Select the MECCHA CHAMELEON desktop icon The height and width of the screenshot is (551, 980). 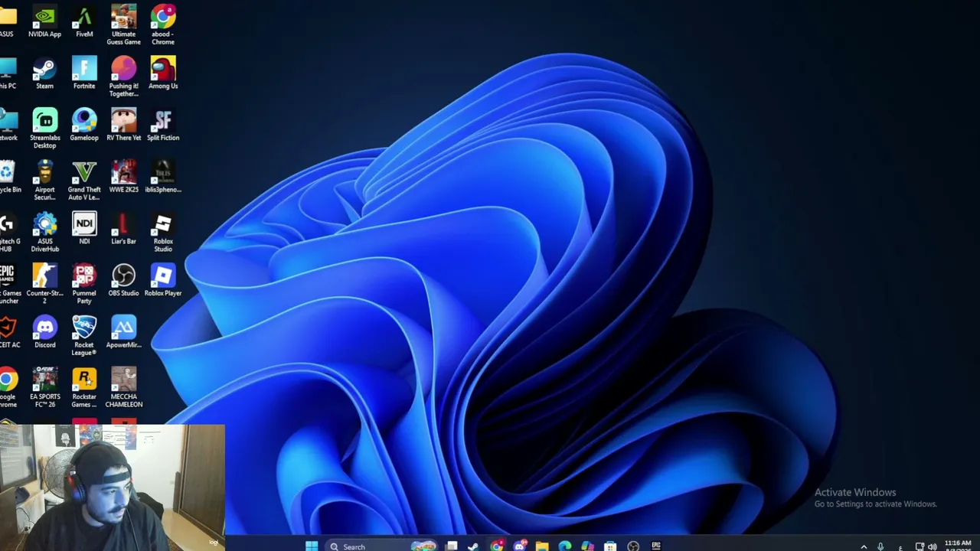coord(123,387)
